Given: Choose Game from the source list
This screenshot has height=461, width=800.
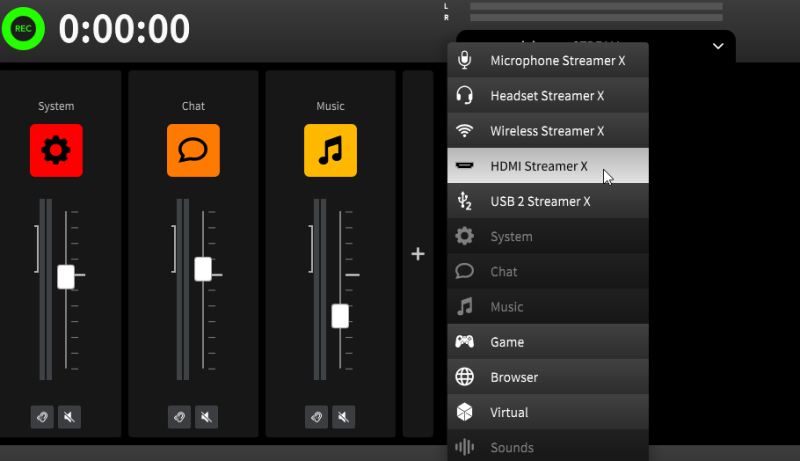Looking at the screenshot, I should coord(548,342).
